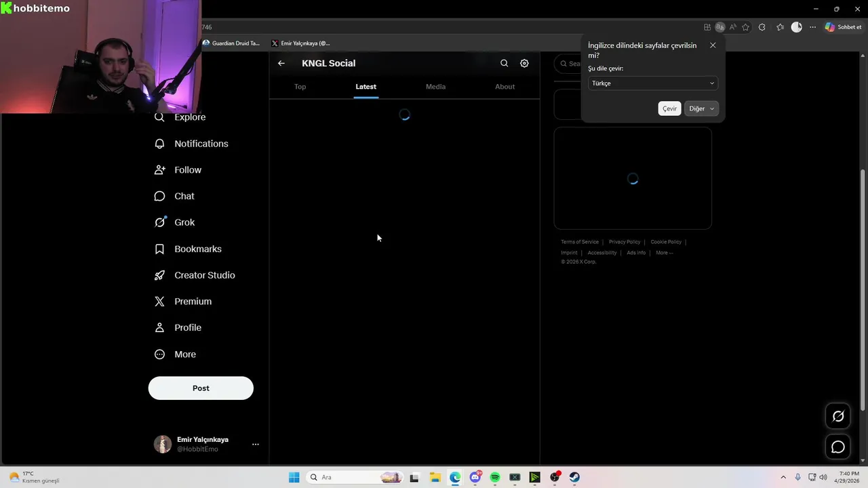
Task: Click the volume icon in system tray
Action: [x=823, y=477]
